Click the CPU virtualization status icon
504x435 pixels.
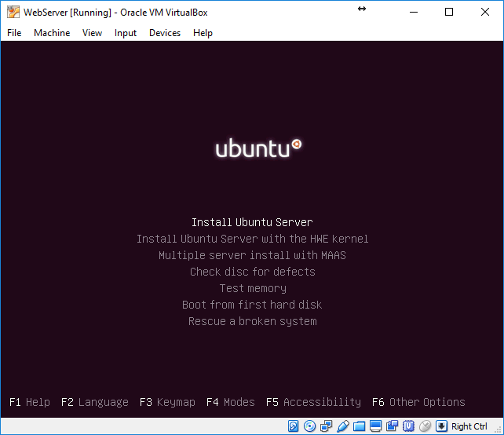408,426
